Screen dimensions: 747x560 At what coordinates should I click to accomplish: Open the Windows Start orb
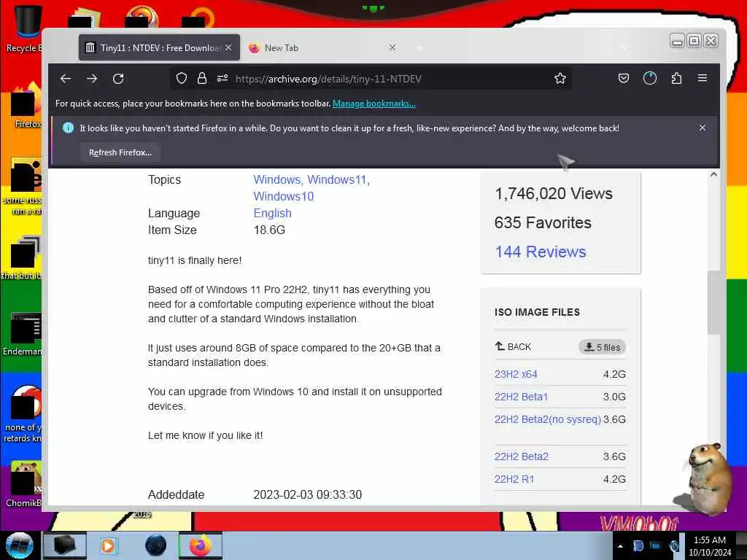[19, 545]
